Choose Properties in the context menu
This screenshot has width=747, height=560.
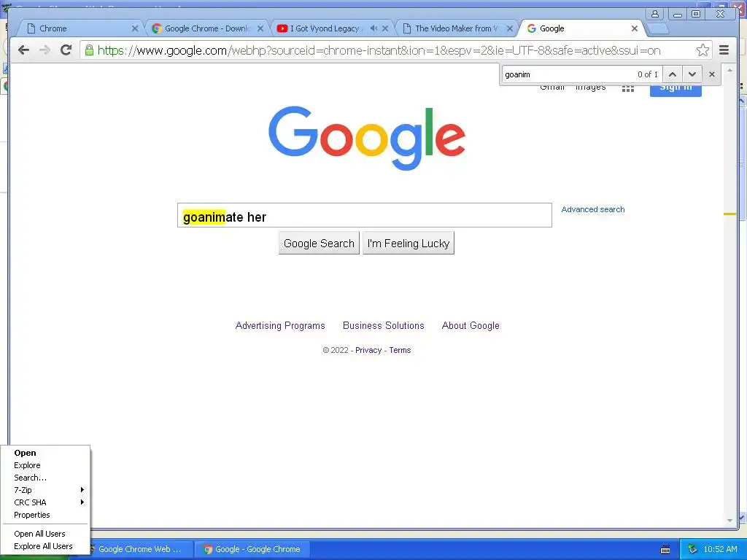pos(45,515)
